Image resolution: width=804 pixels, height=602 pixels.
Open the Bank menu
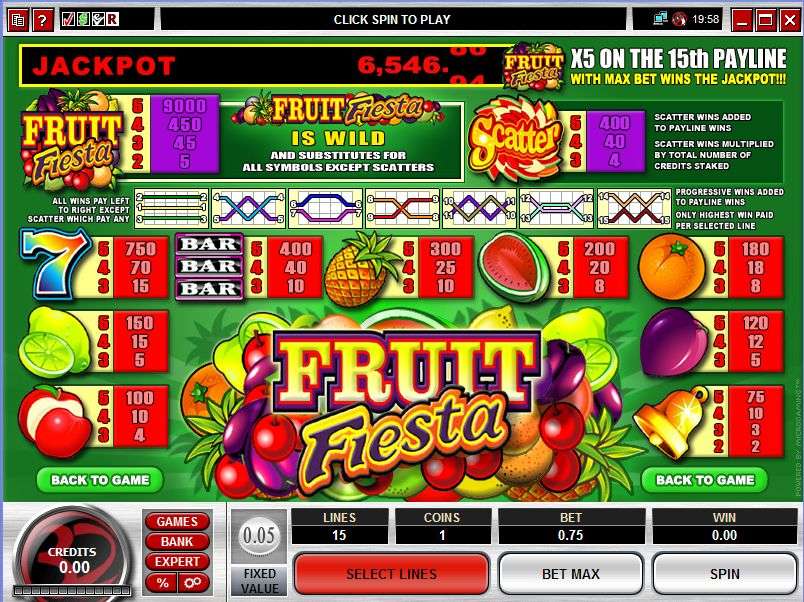177,542
